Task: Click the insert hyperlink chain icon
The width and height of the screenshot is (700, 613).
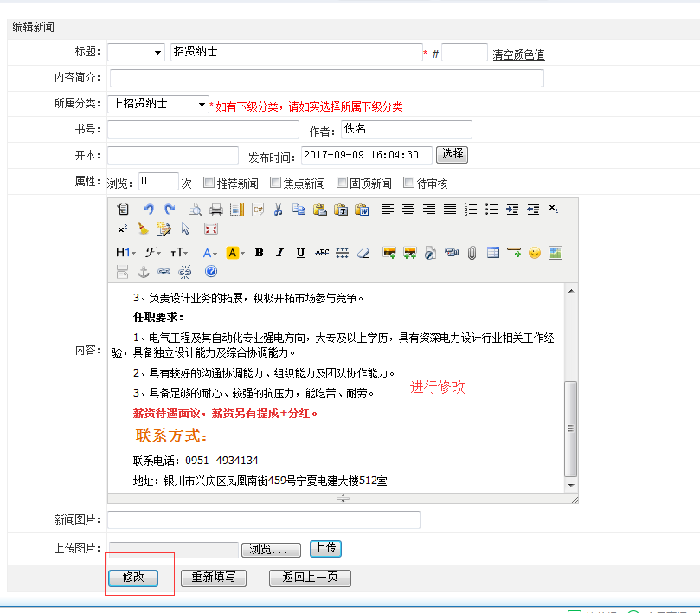Action: coord(164,271)
